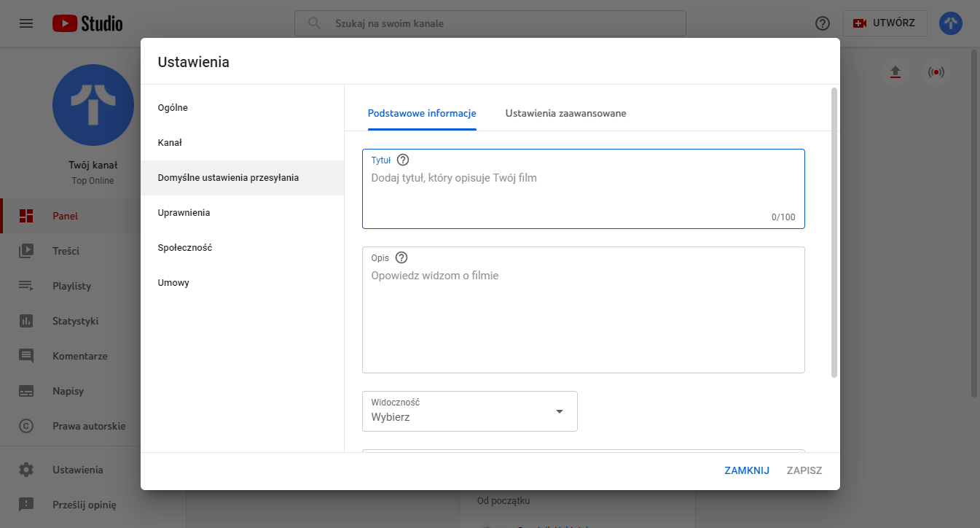Click the channel profile picture
Screen dimensions: 980x528
tap(93, 105)
